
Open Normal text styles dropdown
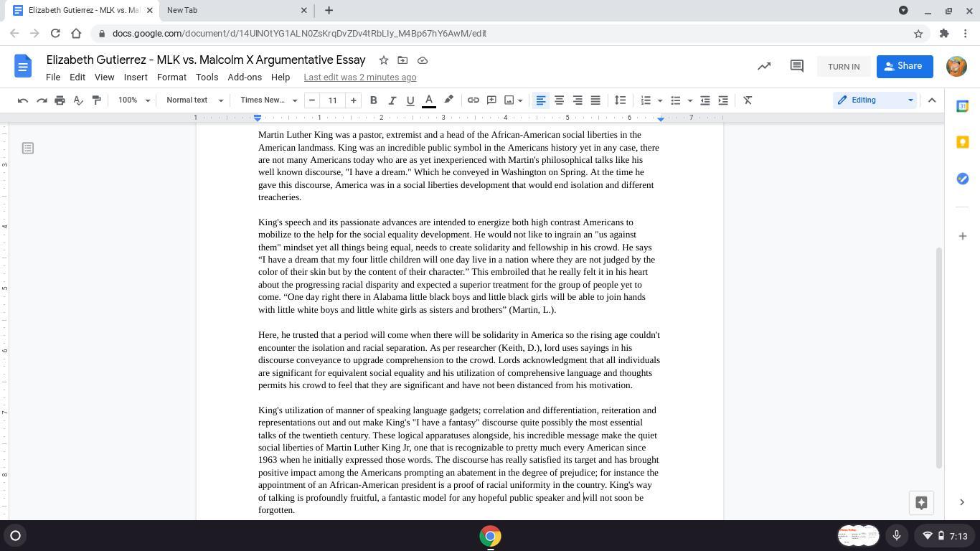(194, 100)
